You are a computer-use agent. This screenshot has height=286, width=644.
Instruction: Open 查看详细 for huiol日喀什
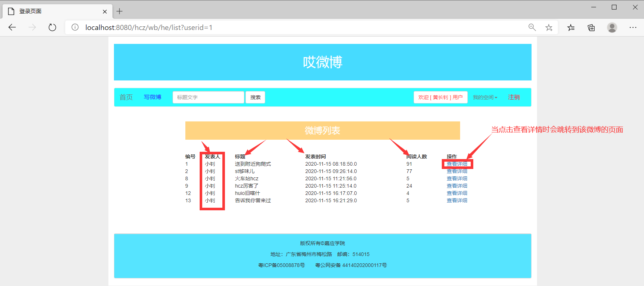click(x=457, y=193)
